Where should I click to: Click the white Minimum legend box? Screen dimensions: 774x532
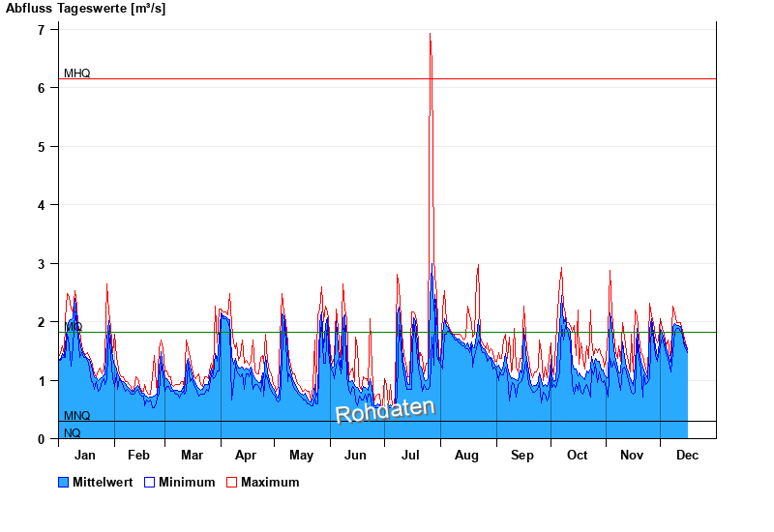tap(150, 482)
